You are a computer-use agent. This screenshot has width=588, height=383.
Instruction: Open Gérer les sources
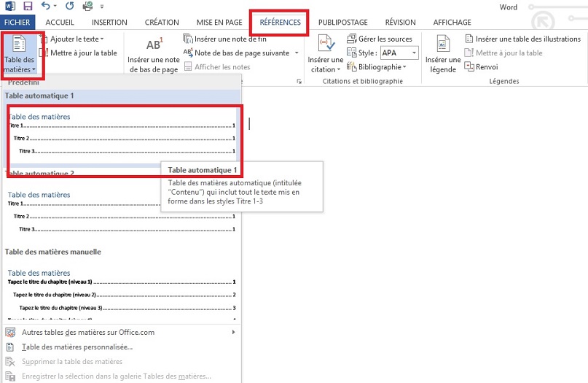coord(380,39)
